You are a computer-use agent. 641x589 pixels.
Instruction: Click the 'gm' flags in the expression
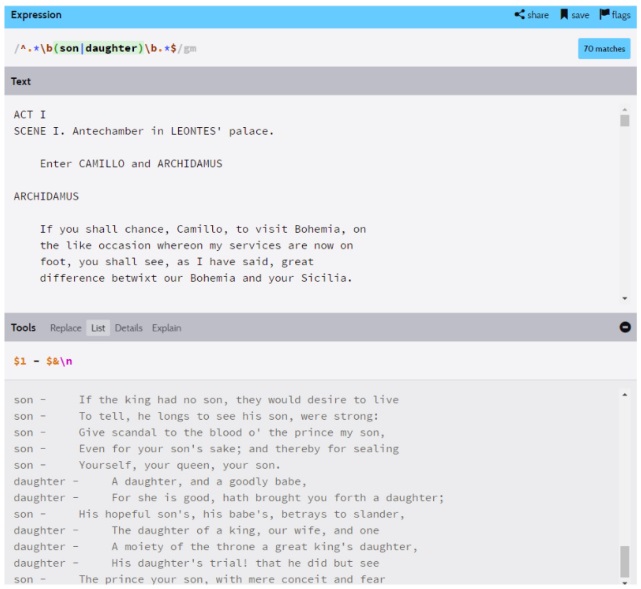point(190,48)
